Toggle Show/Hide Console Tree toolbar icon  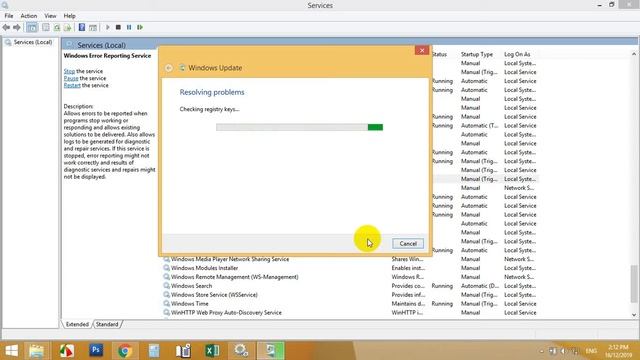(x=32, y=27)
